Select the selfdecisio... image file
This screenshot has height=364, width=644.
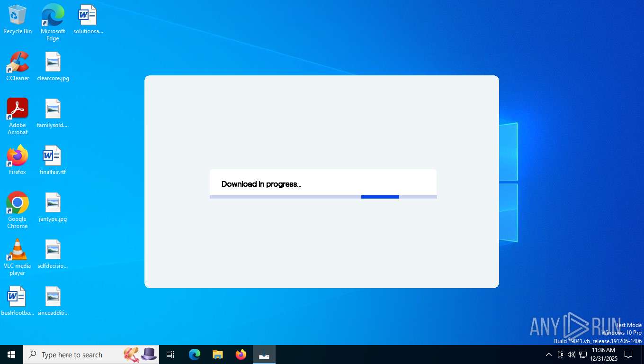pyautogui.click(x=53, y=254)
